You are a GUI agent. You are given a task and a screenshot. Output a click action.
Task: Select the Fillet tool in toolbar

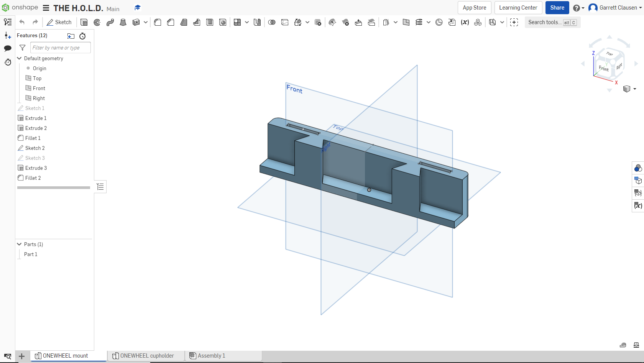[x=158, y=22]
